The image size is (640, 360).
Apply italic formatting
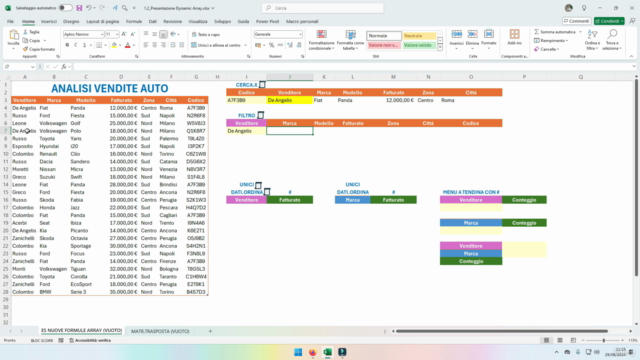pyautogui.click(x=76, y=45)
